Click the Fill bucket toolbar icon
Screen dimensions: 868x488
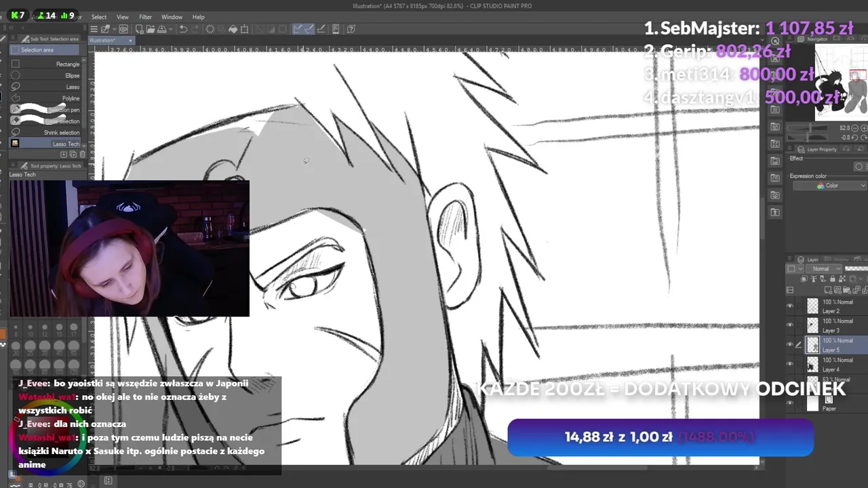point(233,29)
